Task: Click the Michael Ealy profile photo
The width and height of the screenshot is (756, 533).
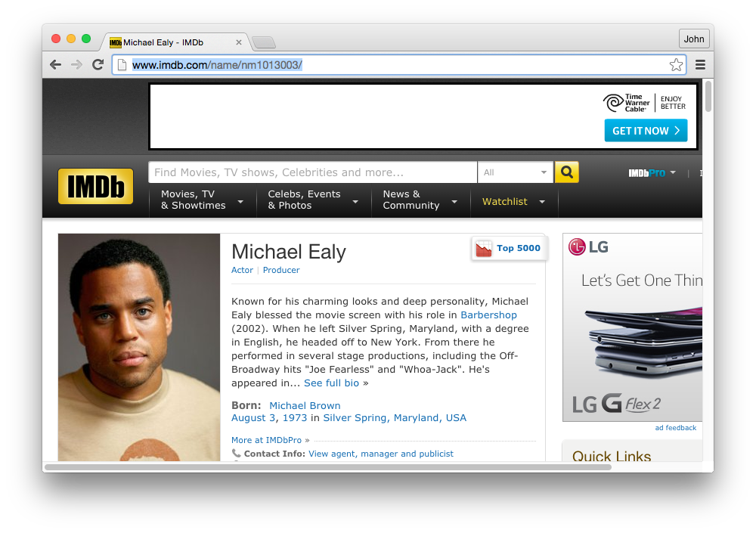Action: [x=139, y=347]
